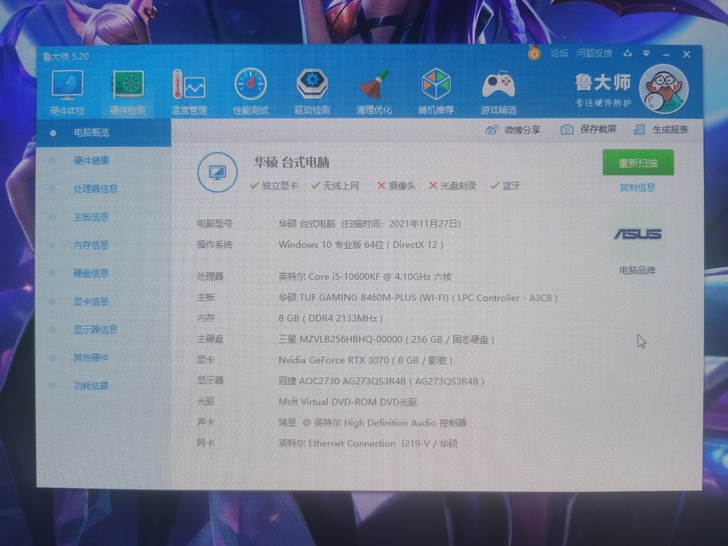
Task: Click the 无线上网 check indicator
Action: (335, 186)
